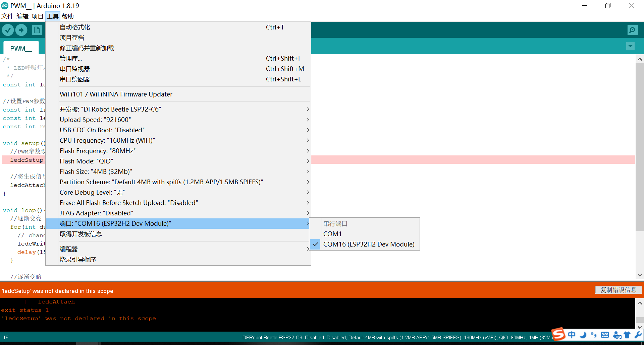The image size is (644, 345).
Task: Choose 项目存档 archive sketch
Action: coord(178,38)
